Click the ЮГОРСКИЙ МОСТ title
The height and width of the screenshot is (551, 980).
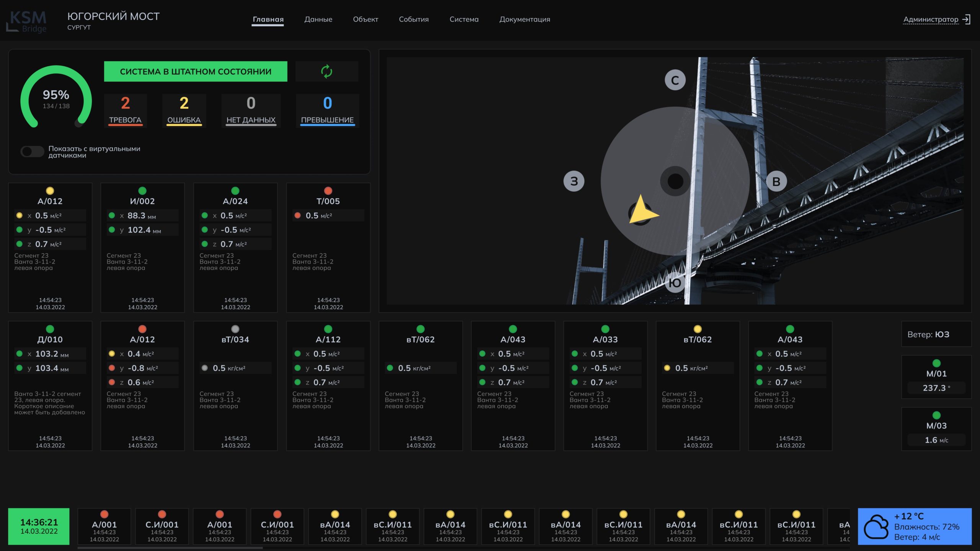coord(113,16)
